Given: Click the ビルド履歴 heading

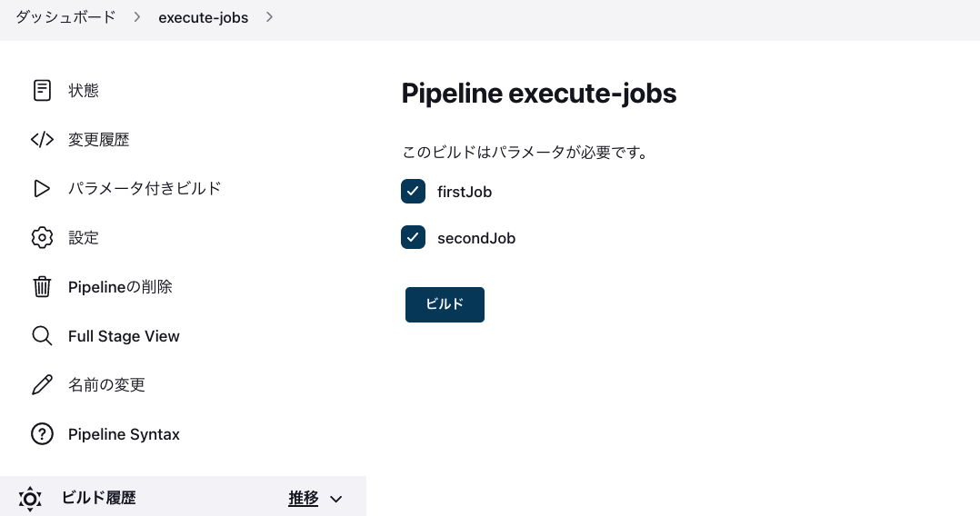Looking at the screenshot, I should coord(98,498).
